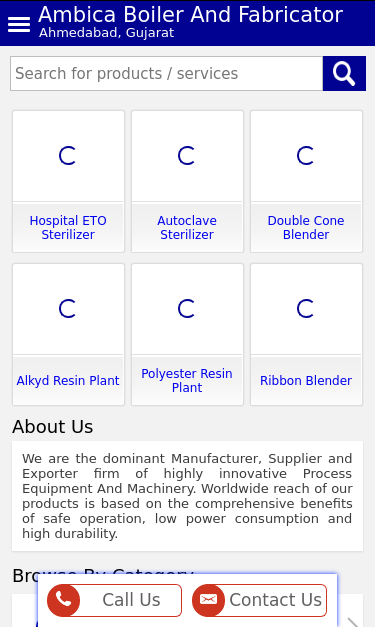Viewport: 375px width, 627px height.
Task: Follow the Autoclave Sterilizer link
Action: pos(187,228)
